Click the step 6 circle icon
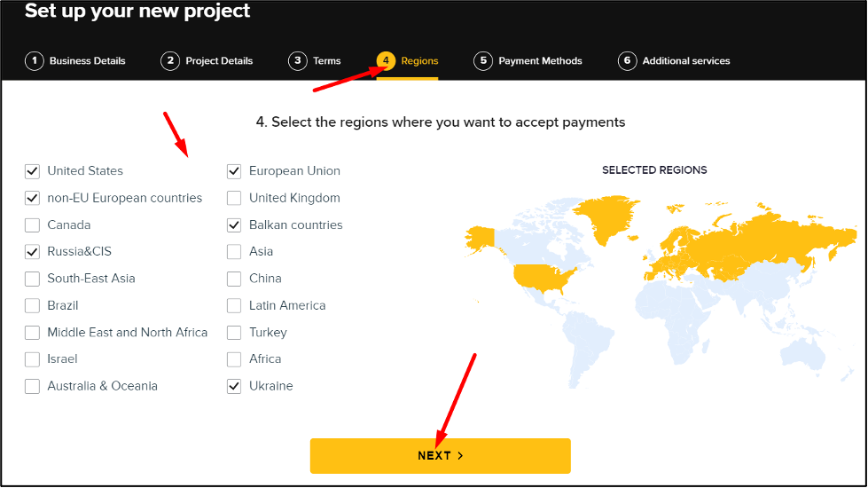Viewport: 868px width, 488px height. click(x=627, y=61)
